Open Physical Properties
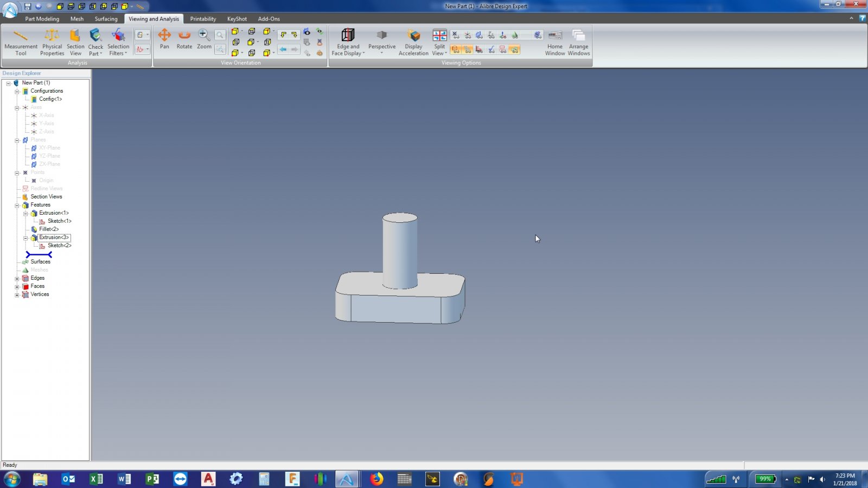The width and height of the screenshot is (868, 488). 52,42
